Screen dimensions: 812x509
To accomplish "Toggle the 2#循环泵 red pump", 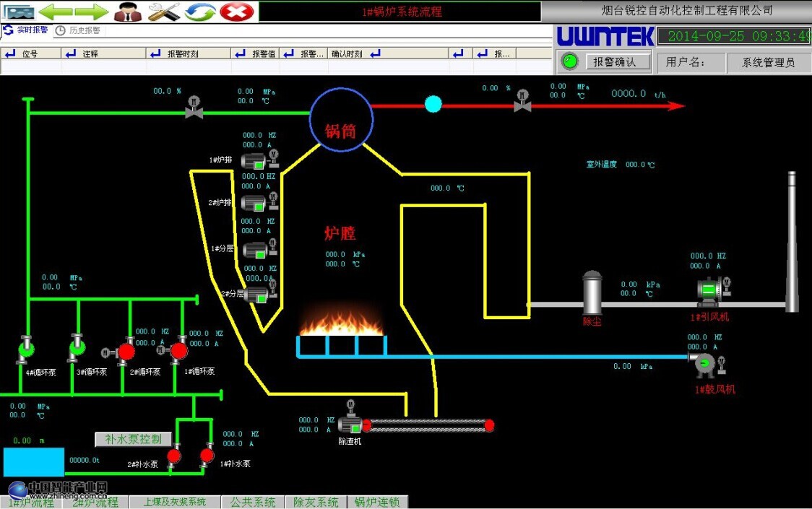I will (126, 352).
